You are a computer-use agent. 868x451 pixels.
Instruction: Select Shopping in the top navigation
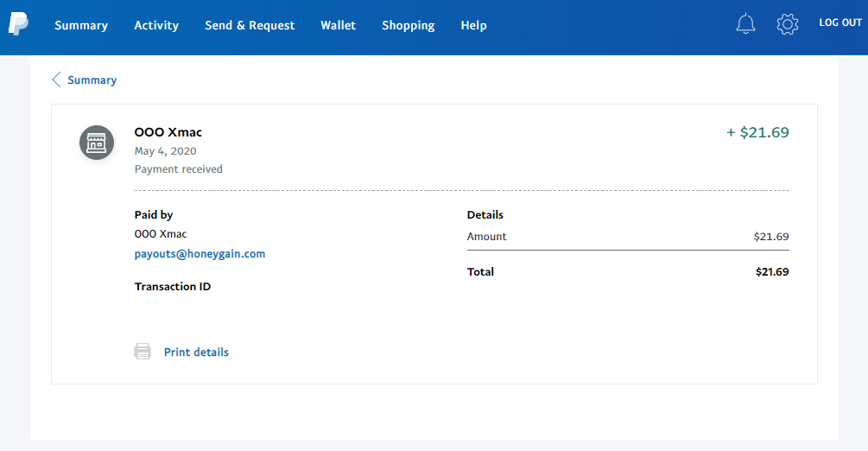coord(408,25)
